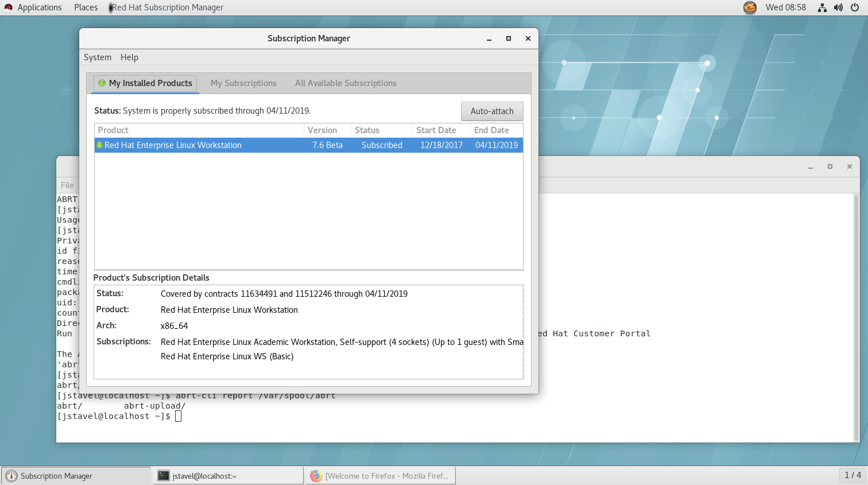The height and width of the screenshot is (485, 868).
Task: Open the orange notification icon in top panel
Action: pyautogui.click(x=750, y=7)
